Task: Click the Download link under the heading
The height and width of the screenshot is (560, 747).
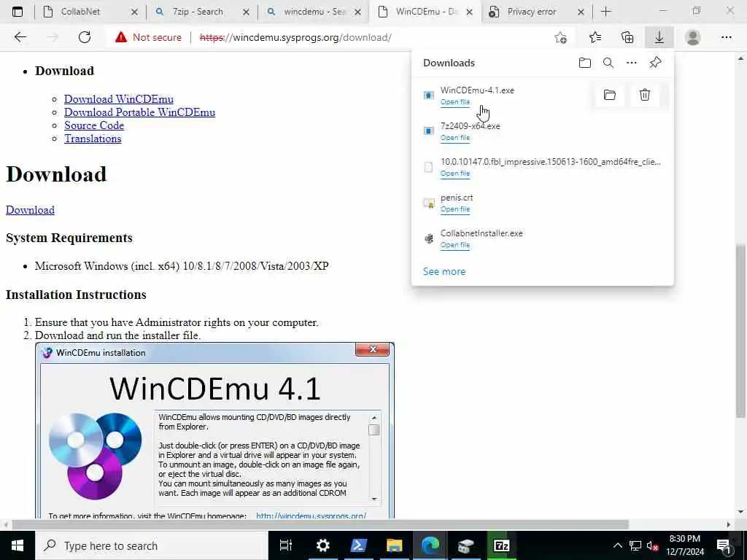Action: pyautogui.click(x=30, y=210)
